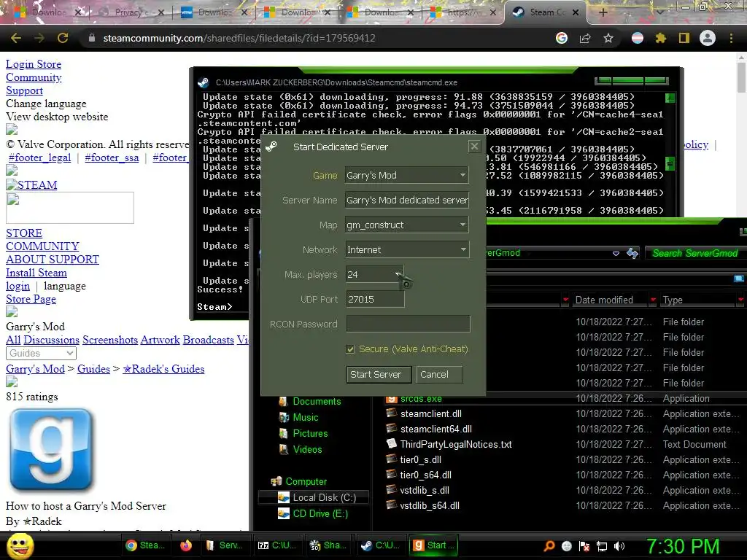Click the taskbar clock showing 7:30 PM
Viewport: 747px width, 560px height.
pyautogui.click(x=683, y=546)
